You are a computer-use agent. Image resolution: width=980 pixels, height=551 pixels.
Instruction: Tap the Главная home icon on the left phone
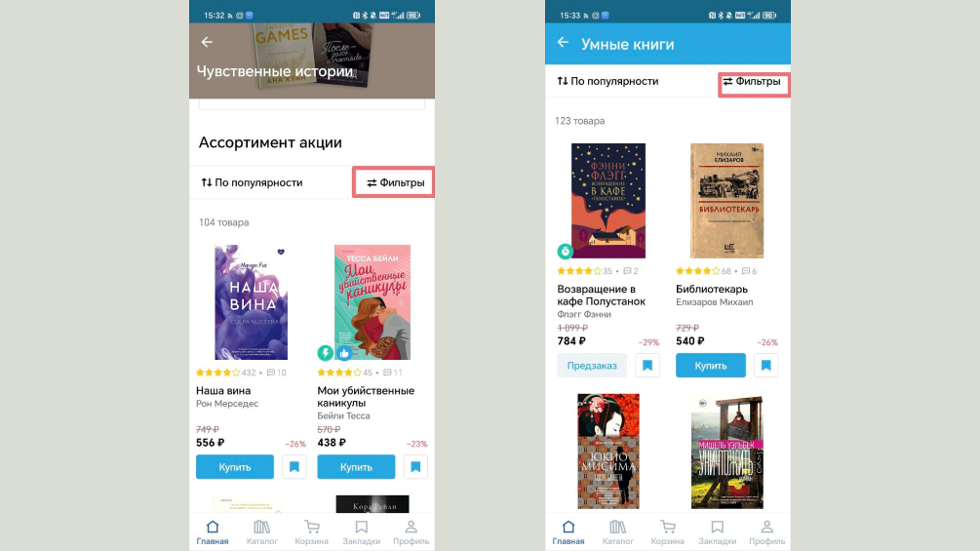tap(213, 532)
